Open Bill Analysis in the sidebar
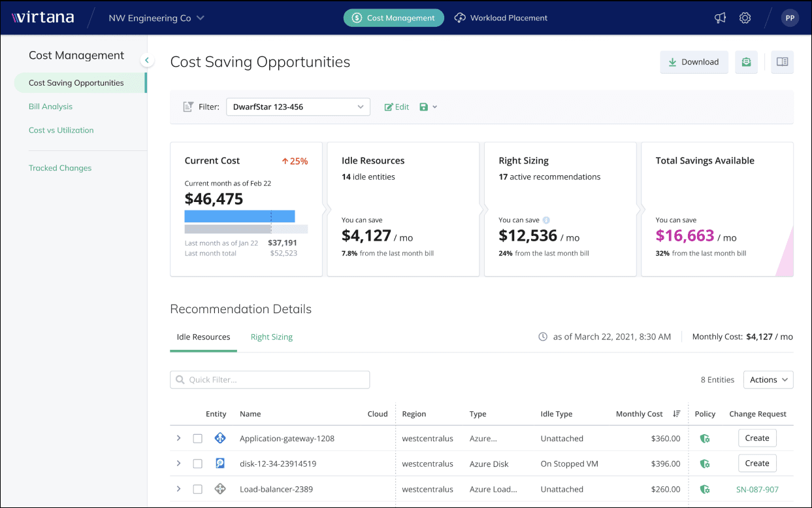 (50, 107)
